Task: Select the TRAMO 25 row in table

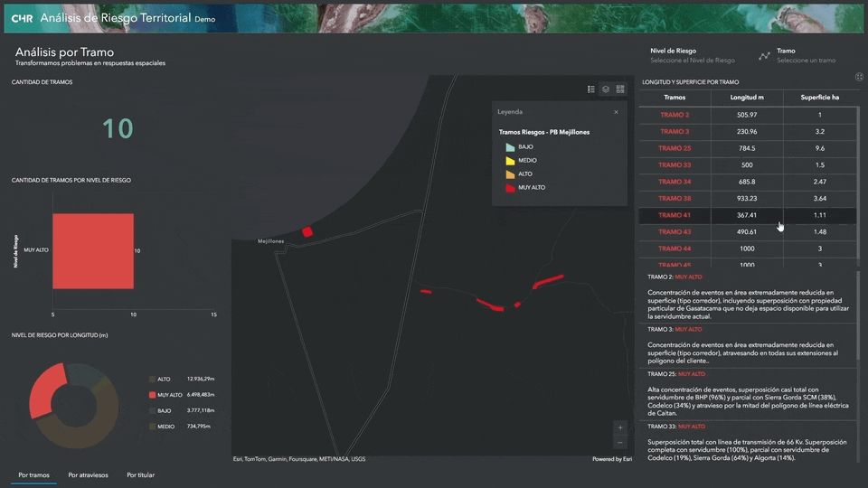Action: [675, 148]
